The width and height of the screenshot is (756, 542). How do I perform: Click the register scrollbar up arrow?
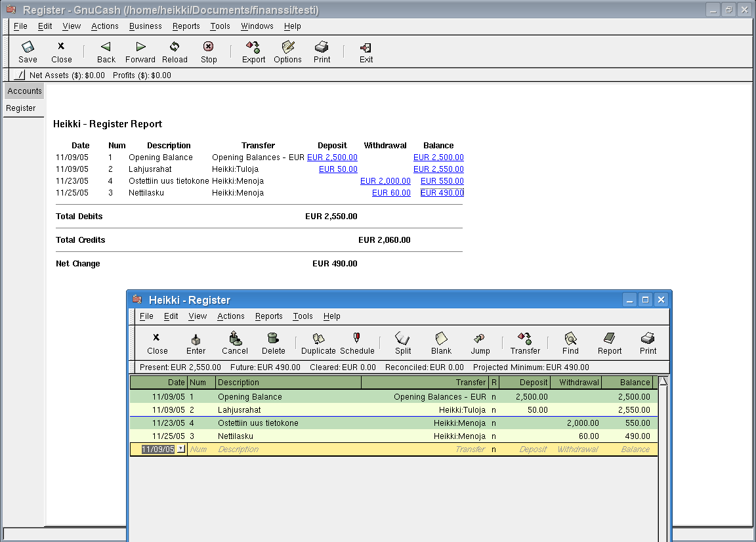(x=663, y=381)
